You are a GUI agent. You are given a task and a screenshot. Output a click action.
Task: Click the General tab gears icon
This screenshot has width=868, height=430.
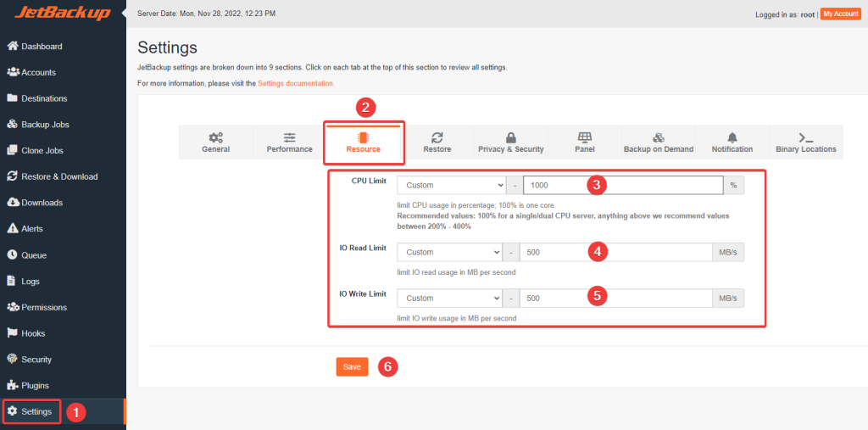(x=216, y=137)
